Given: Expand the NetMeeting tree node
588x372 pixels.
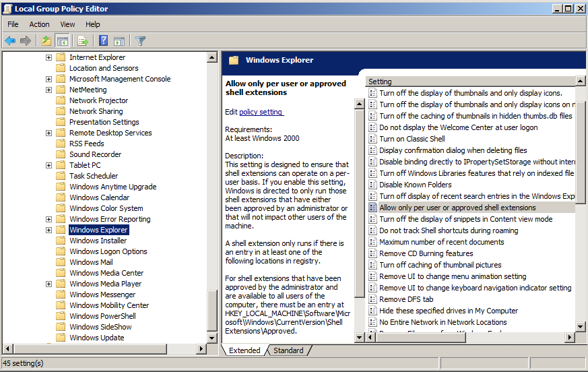Looking at the screenshot, I should [x=48, y=90].
